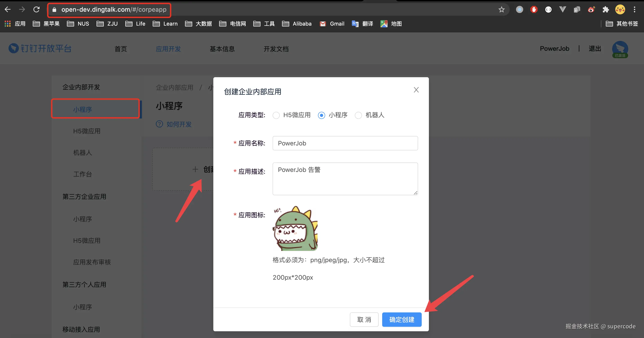Select the H5微应用 radio option
Image resolution: width=644 pixels, height=338 pixels.
point(276,115)
